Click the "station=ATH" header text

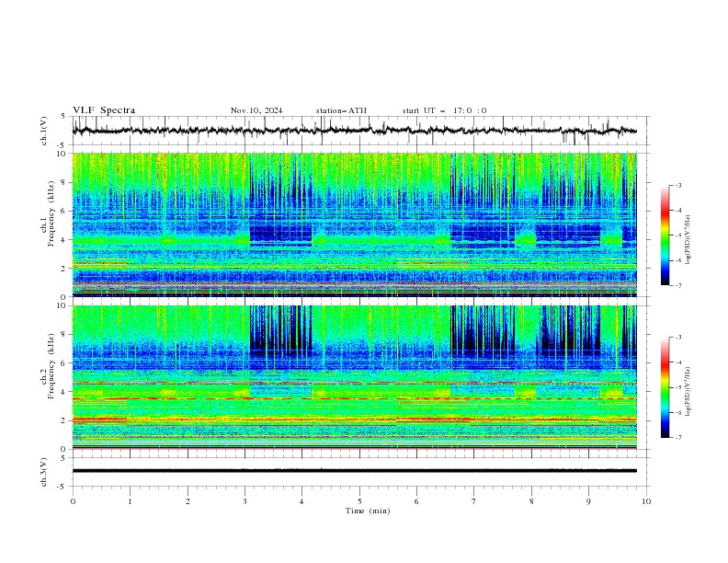341,110
